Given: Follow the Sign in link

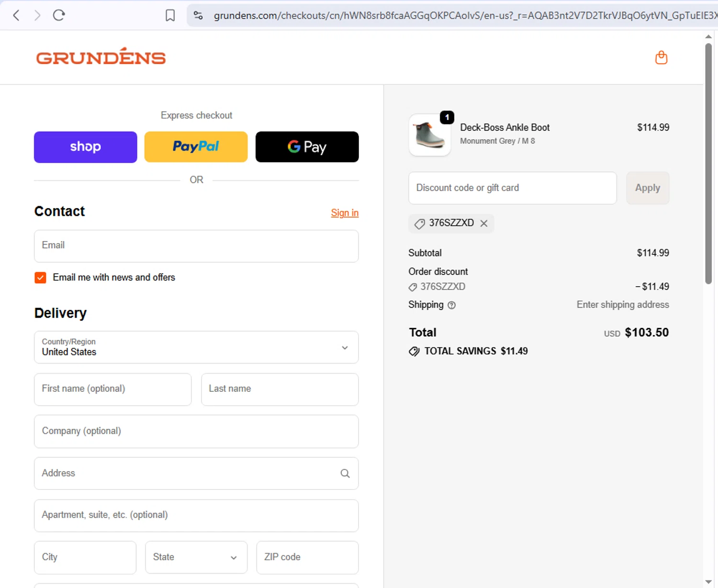Looking at the screenshot, I should tap(345, 213).
